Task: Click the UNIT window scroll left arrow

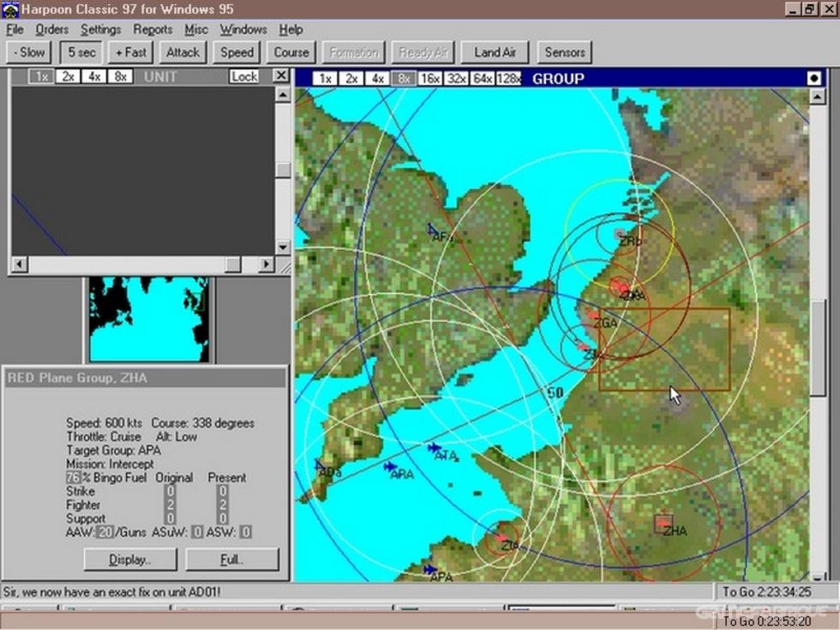Action: tap(20, 264)
